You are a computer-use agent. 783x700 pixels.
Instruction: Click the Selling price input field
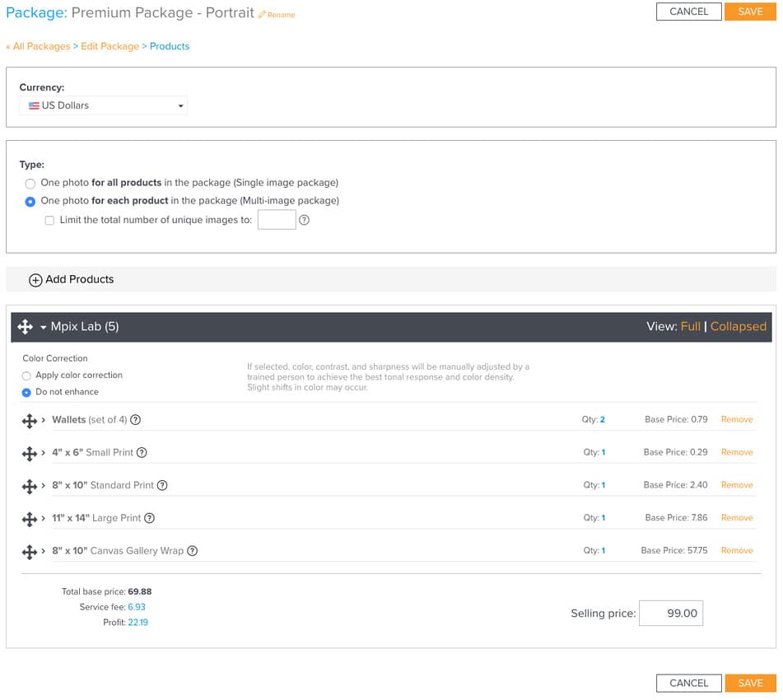[671, 614]
